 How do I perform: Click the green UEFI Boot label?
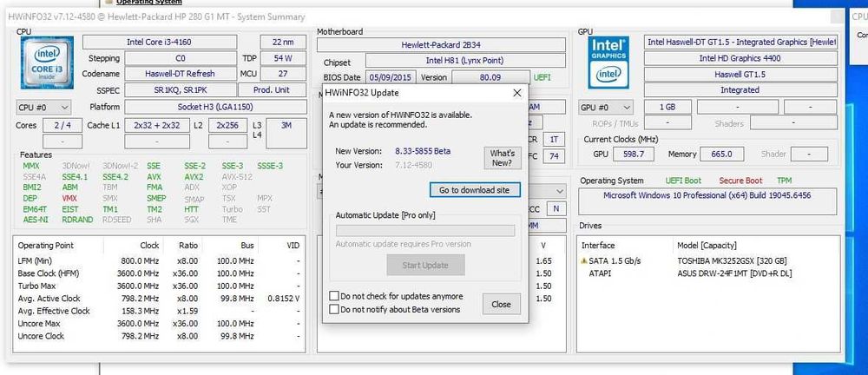(x=683, y=181)
